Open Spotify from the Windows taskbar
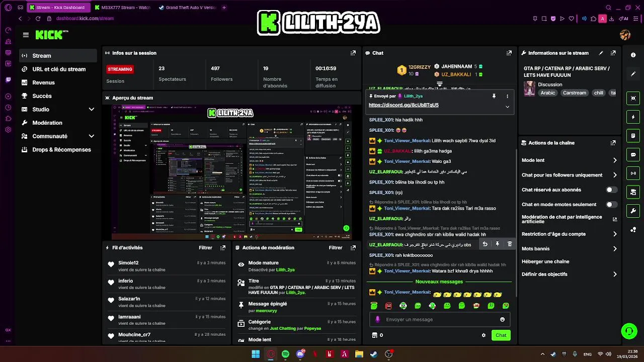Image resolution: width=644 pixels, height=362 pixels. pos(285,354)
